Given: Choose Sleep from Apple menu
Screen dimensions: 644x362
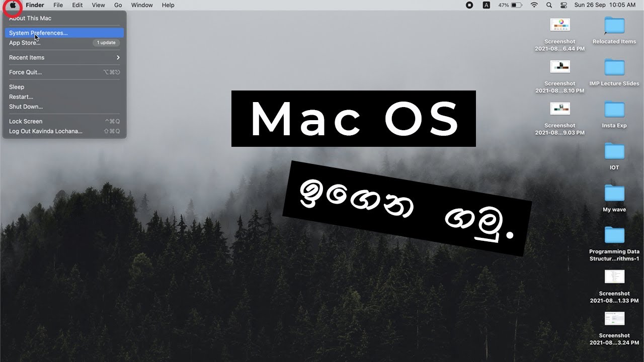Looking at the screenshot, I should tap(64, 87).
